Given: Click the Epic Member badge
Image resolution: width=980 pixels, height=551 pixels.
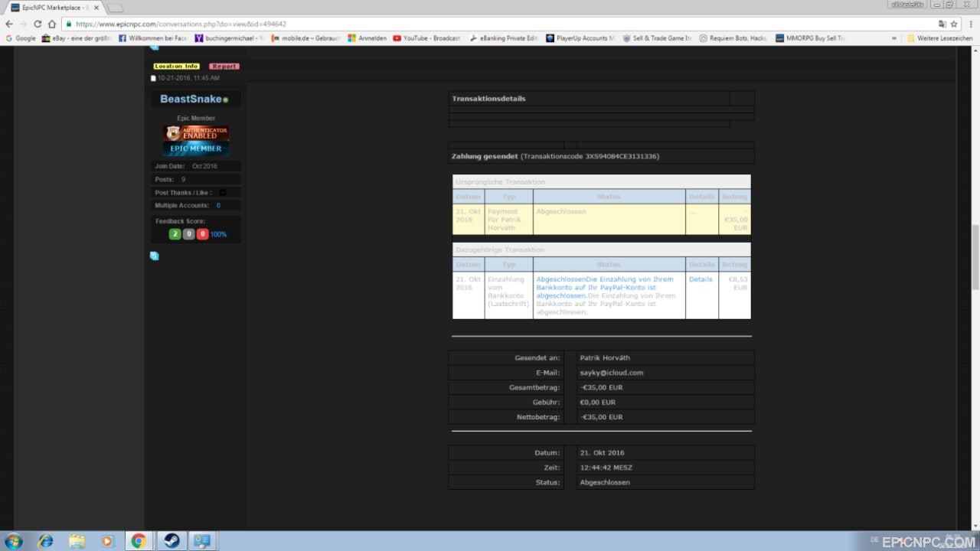Looking at the screenshot, I should 196,148.
